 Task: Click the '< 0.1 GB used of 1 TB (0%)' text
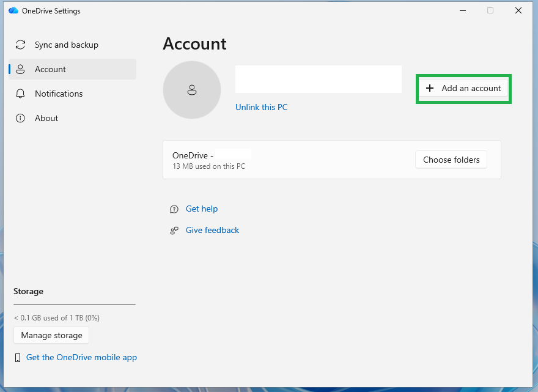pos(57,318)
